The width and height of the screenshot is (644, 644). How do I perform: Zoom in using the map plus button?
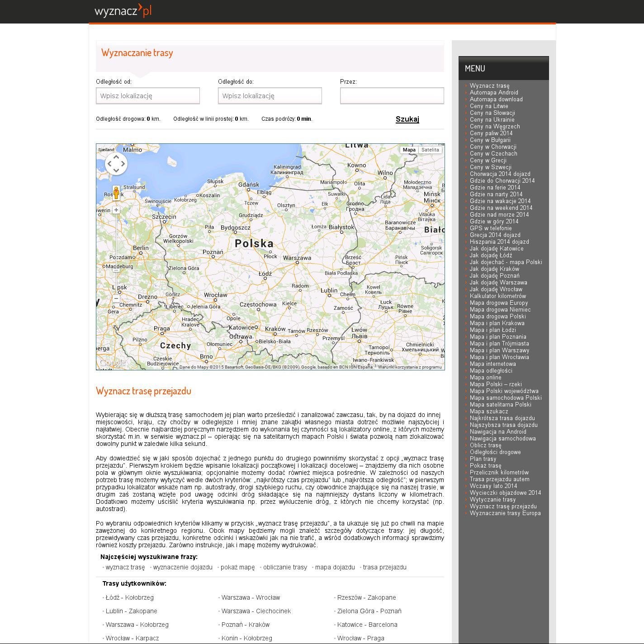(x=116, y=210)
